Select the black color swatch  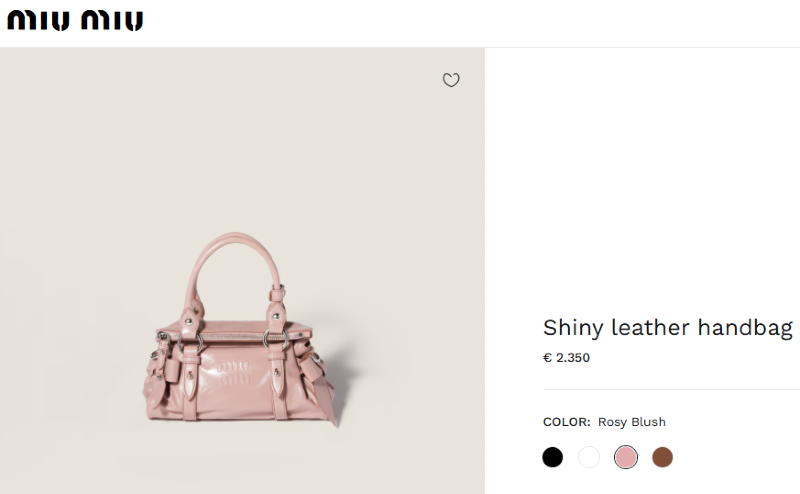pos(553,457)
